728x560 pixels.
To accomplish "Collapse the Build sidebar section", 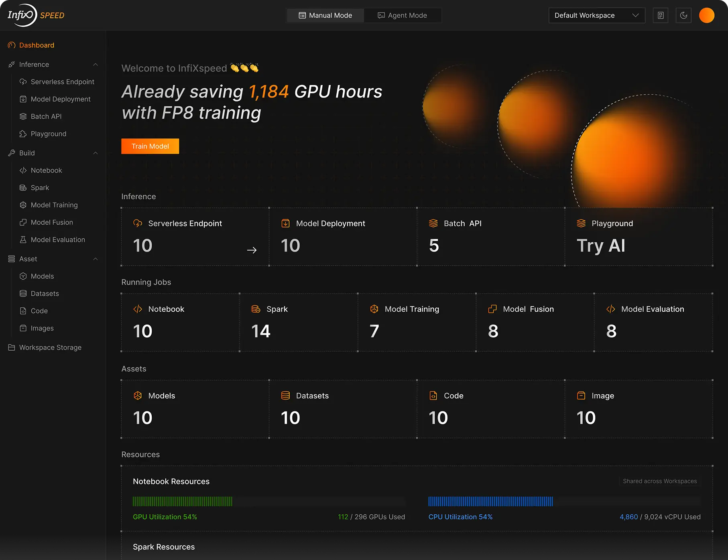I will point(96,153).
